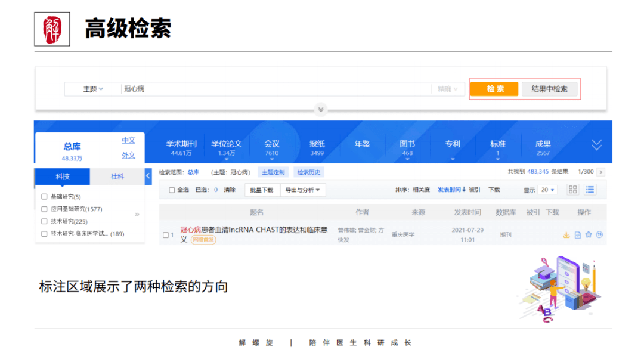Open the 报纸 tab
Image resolution: width=644 pixels, height=359 pixels.
317,148
